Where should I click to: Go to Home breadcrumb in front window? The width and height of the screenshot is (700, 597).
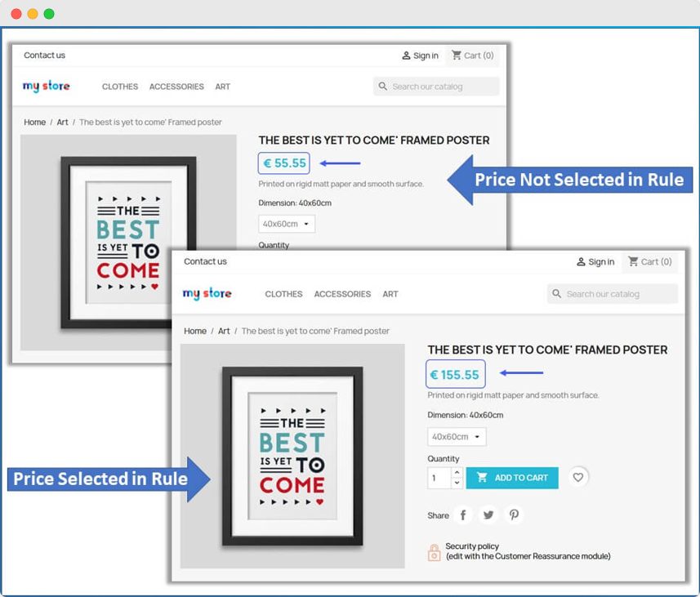pyautogui.click(x=195, y=331)
